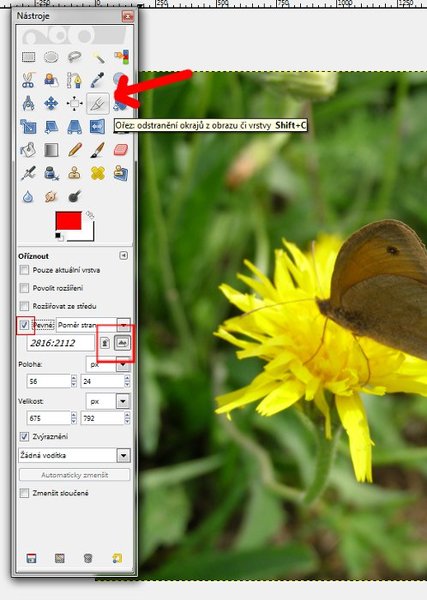Activate the Move tool
427x600 pixels.
pos(51,103)
